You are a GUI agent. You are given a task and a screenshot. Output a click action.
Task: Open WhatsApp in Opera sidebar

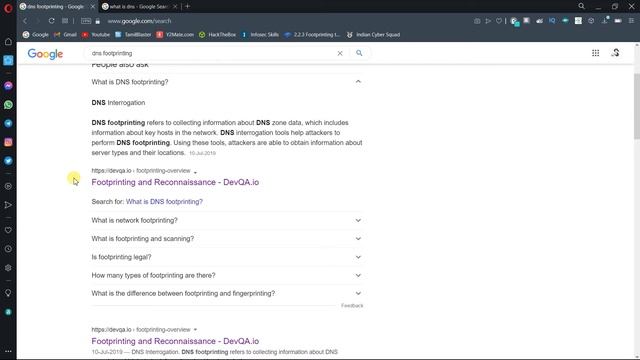tap(8, 105)
